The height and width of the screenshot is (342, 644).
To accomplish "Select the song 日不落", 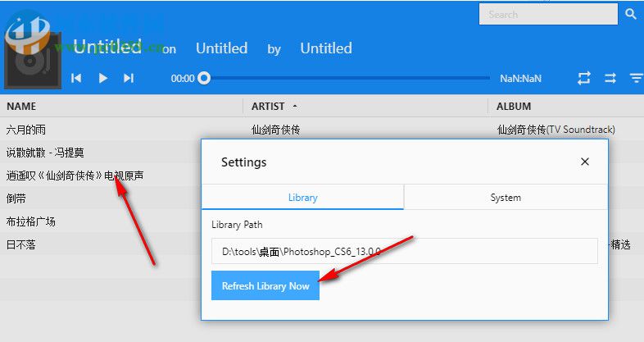I will pos(21,245).
